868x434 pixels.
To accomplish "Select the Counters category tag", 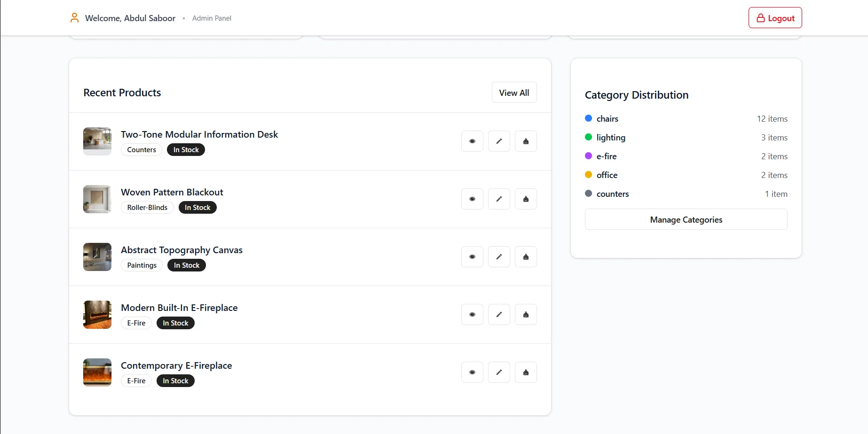I will (142, 150).
